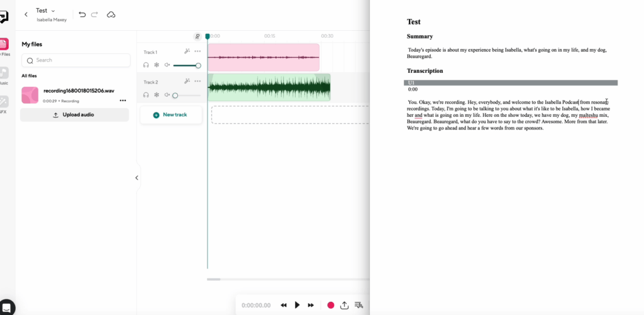Open the chat support bubble icon
644x315 pixels.
pyautogui.click(x=6, y=307)
